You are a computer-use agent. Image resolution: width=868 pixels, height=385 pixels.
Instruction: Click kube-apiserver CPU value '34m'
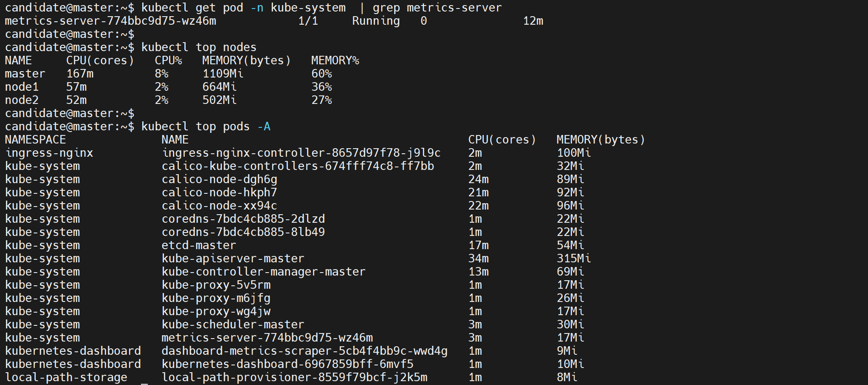coord(479,259)
